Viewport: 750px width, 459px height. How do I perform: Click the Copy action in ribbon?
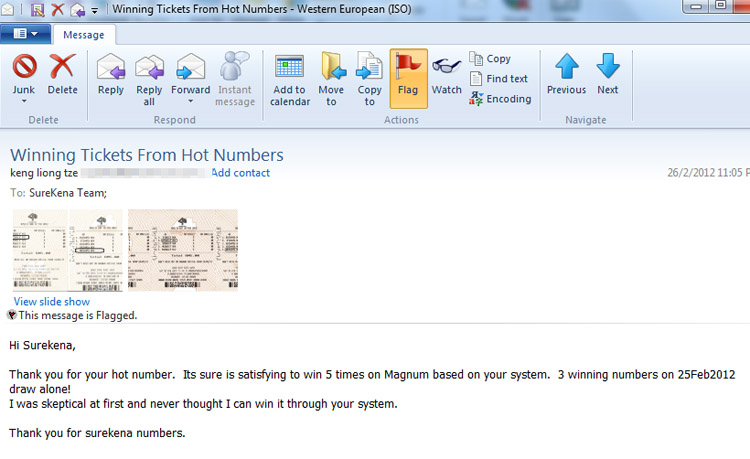point(490,58)
